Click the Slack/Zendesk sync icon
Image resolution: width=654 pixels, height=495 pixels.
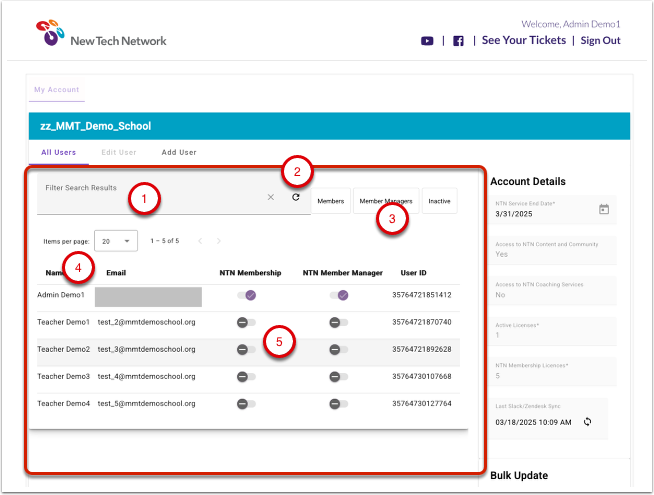point(588,421)
